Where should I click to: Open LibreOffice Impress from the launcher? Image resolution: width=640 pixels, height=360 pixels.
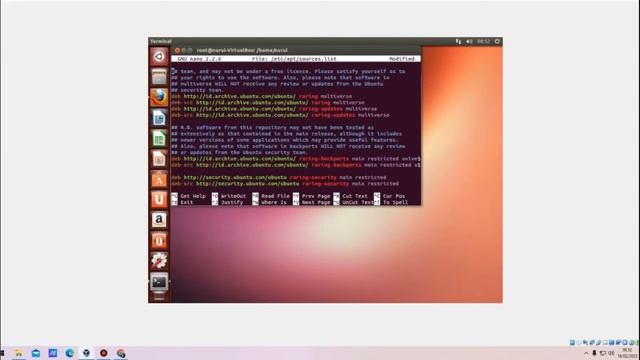click(x=159, y=159)
